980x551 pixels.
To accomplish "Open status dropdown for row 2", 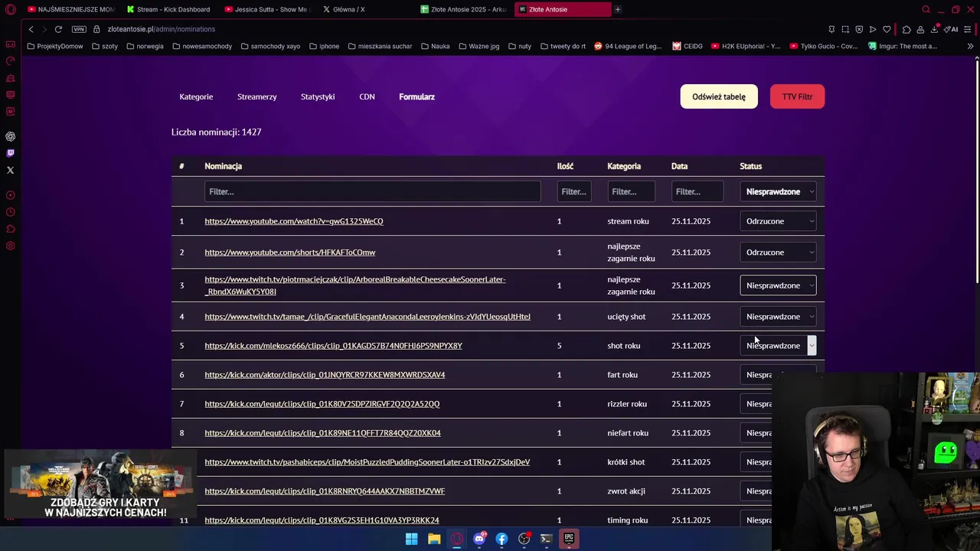I will click(778, 253).
